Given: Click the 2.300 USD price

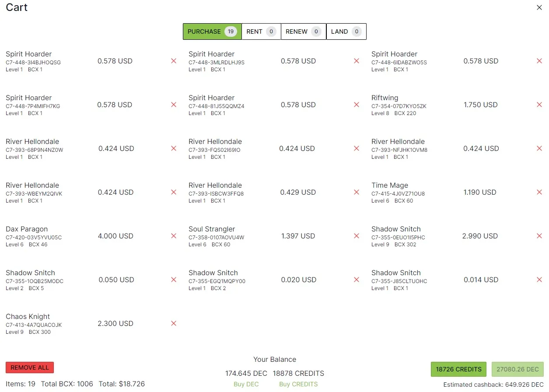Looking at the screenshot, I should pyautogui.click(x=115, y=323).
